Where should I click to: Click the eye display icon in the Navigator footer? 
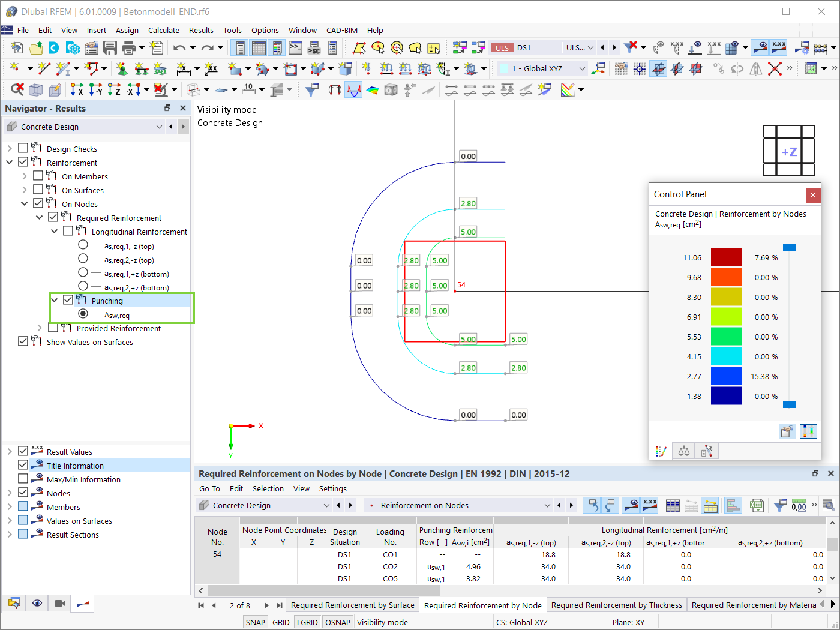pyautogui.click(x=37, y=603)
